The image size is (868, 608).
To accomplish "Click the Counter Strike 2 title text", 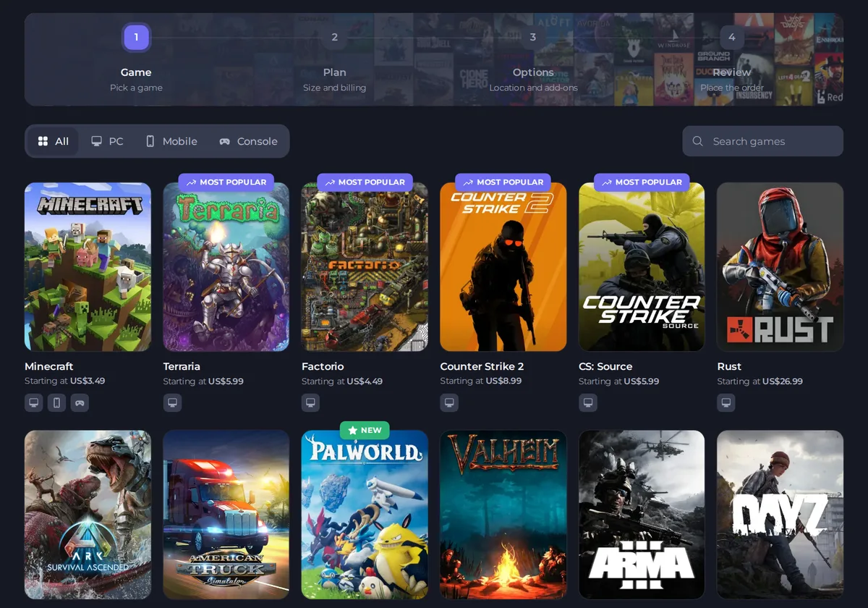I will (482, 366).
